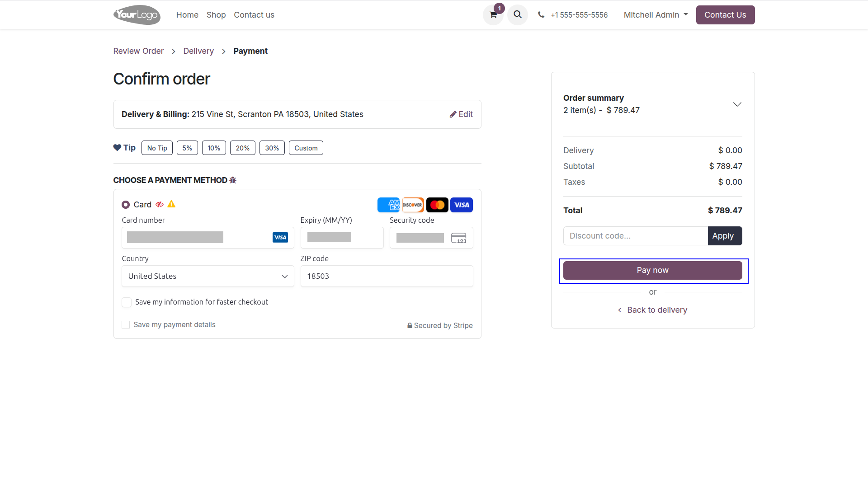The height and width of the screenshot is (488, 868).
Task: Click the yellow warning icon next to Card
Action: coord(171,204)
